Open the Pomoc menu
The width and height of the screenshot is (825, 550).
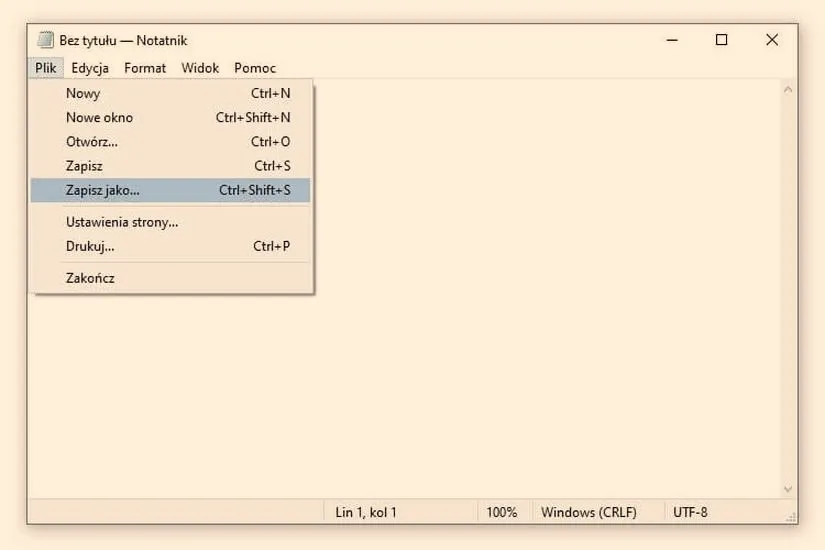255,68
